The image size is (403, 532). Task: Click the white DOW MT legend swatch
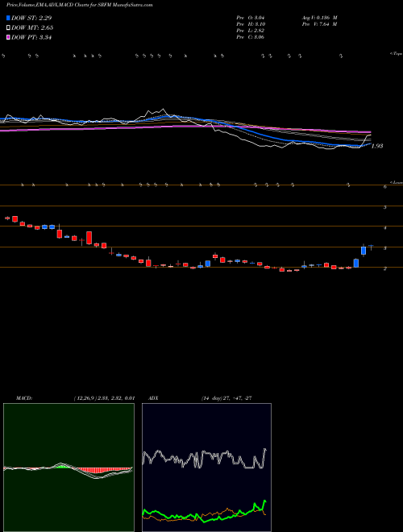[9, 28]
